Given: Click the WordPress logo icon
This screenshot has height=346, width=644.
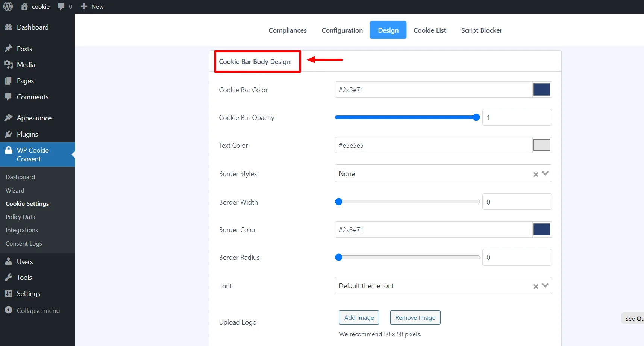Looking at the screenshot, I should pos(8,6).
